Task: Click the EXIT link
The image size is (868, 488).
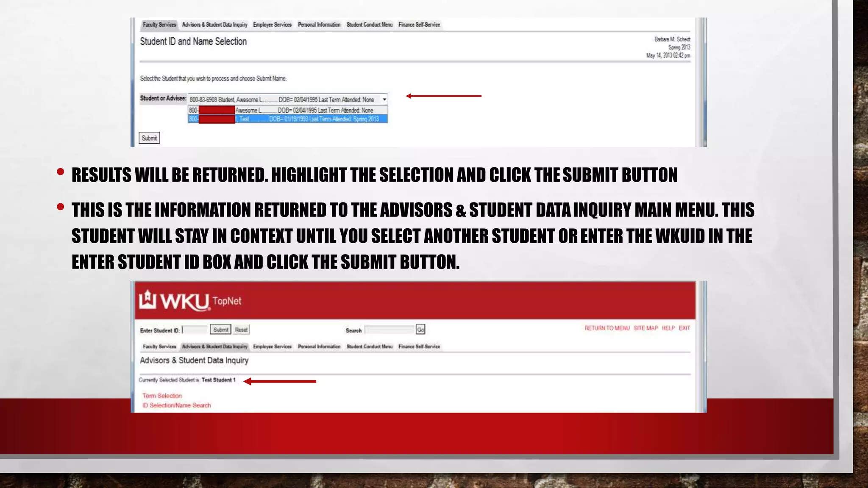Action: pos(684,328)
